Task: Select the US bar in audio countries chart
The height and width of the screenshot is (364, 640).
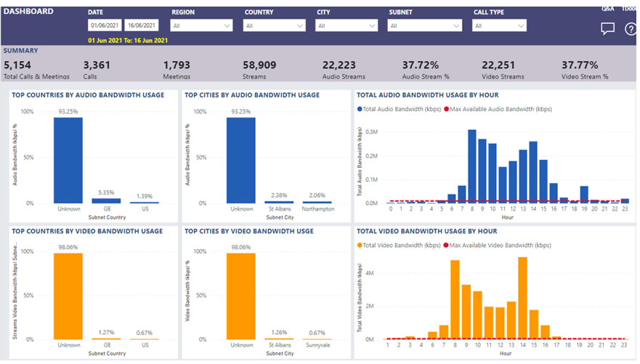Action: click(145, 203)
